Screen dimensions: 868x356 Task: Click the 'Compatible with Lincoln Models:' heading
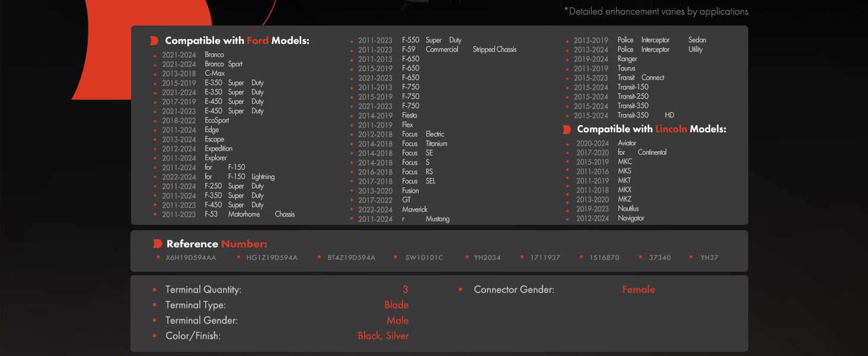tap(652, 129)
